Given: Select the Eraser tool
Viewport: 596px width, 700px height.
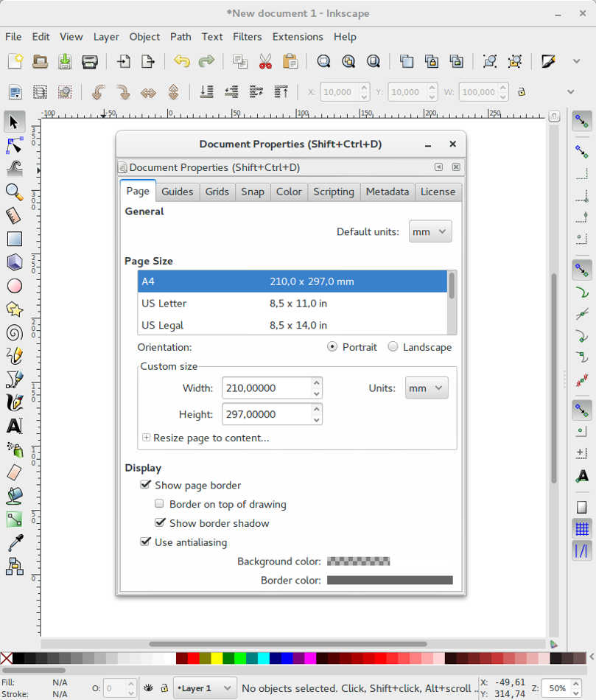Looking at the screenshot, I should (14, 473).
